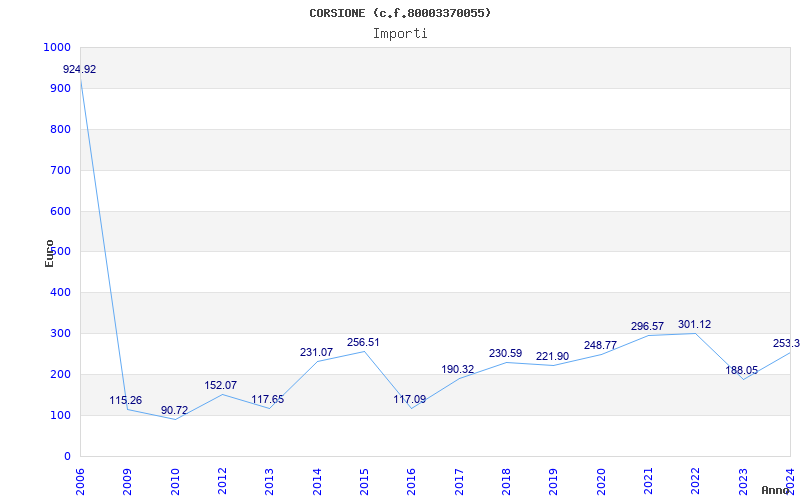
Task: Click the Importi subtitle
Action: (400, 34)
